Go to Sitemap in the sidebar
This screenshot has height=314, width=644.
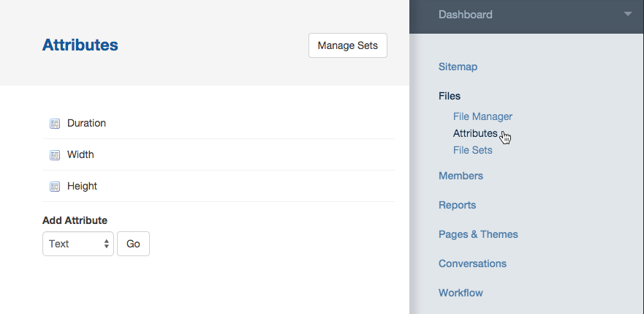[458, 67]
